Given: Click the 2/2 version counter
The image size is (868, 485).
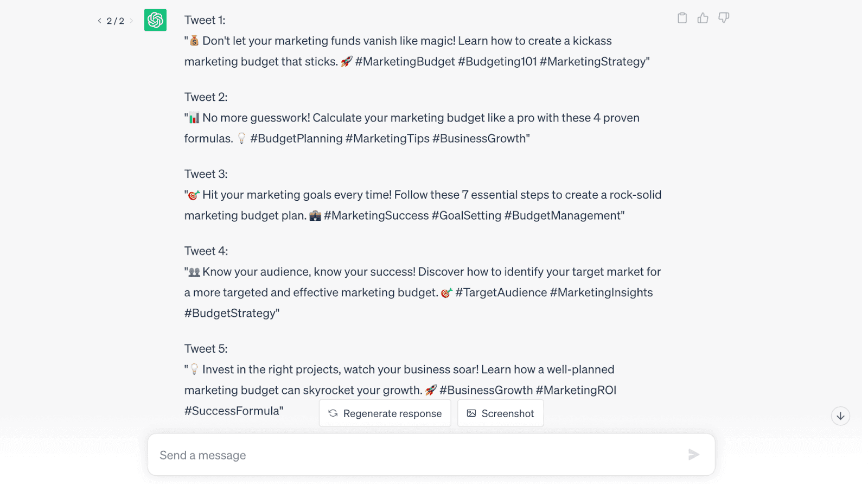Looking at the screenshot, I should [x=115, y=21].
